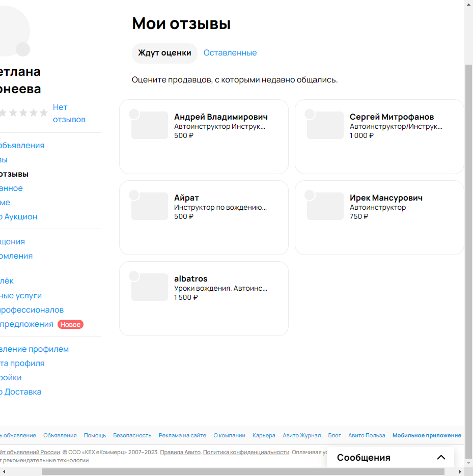Click Уроки вождения. Автоинс... listing title

220,288
